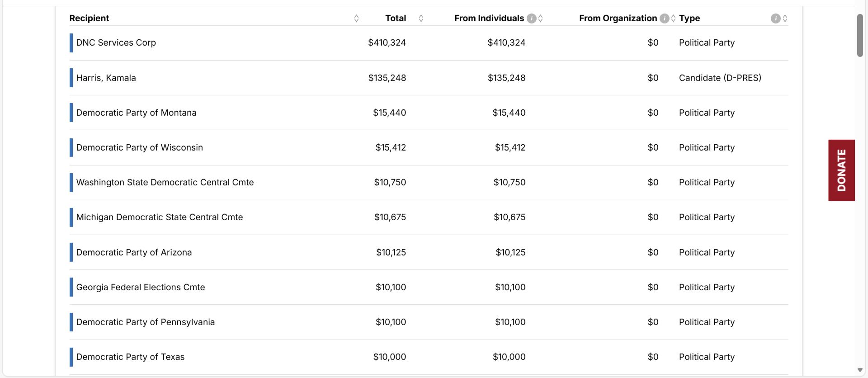Open Michigan Democratic State Central Cmte
The image size is (868, 378).
coord(159,217)
